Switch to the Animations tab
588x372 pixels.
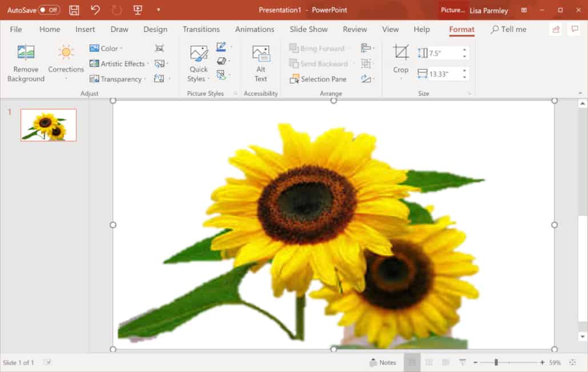(255, 29)
